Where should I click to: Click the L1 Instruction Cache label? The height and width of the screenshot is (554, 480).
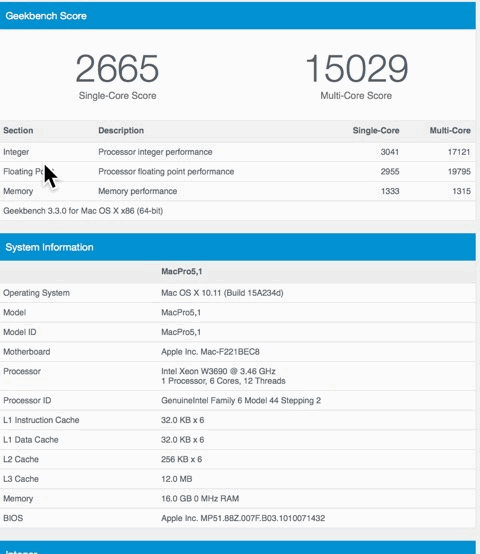click(41, 420)
